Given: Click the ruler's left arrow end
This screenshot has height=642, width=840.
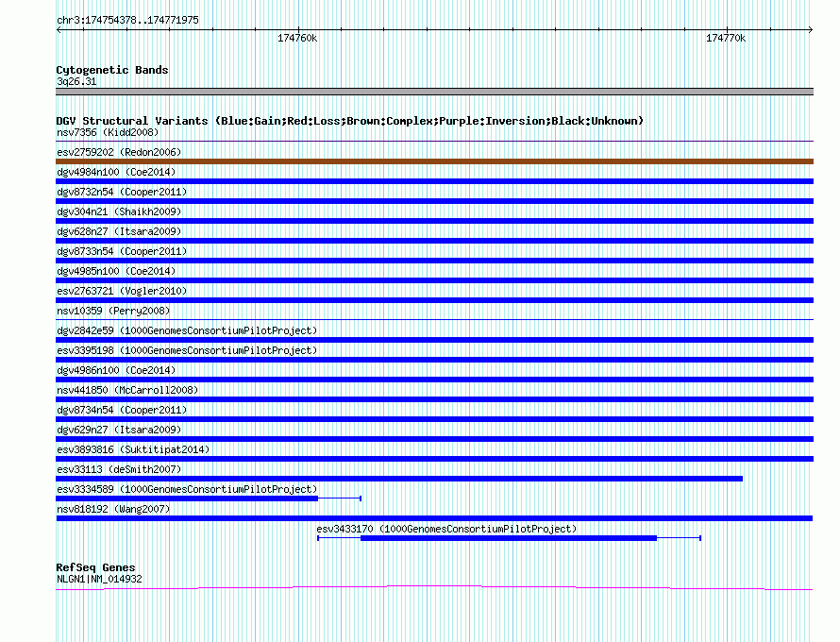Looking at the screenshot, I should coord(59,29).
